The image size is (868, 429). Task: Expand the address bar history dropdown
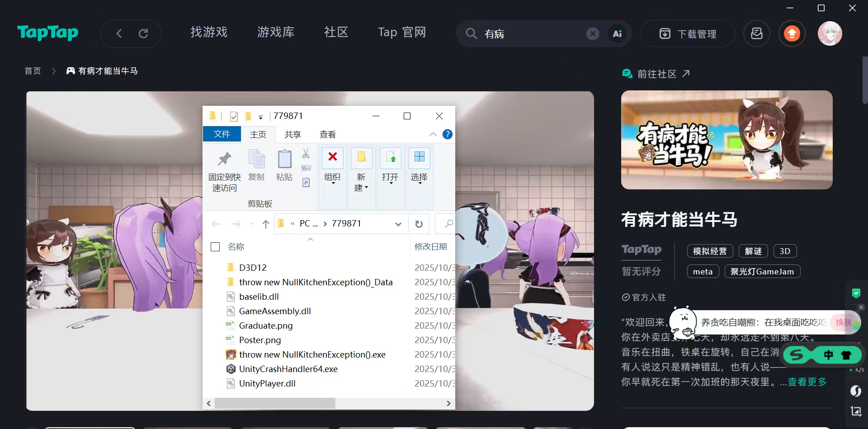coord(398,224)
